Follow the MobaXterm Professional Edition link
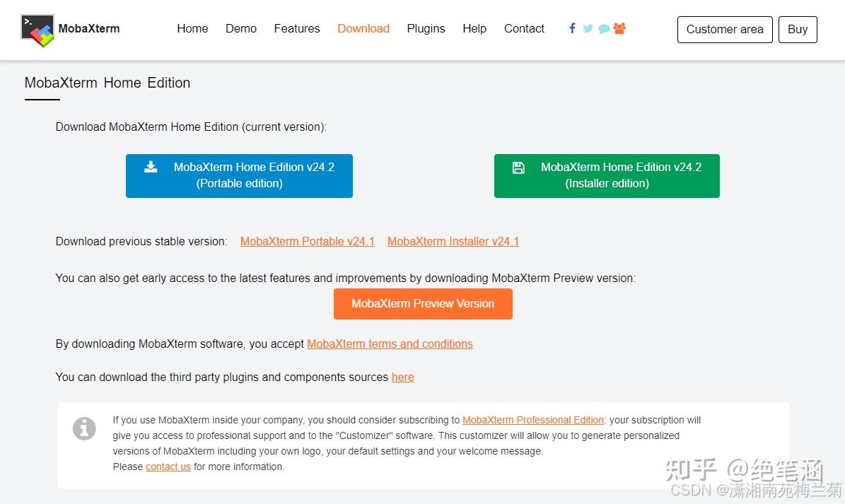 tap(533, 420)
